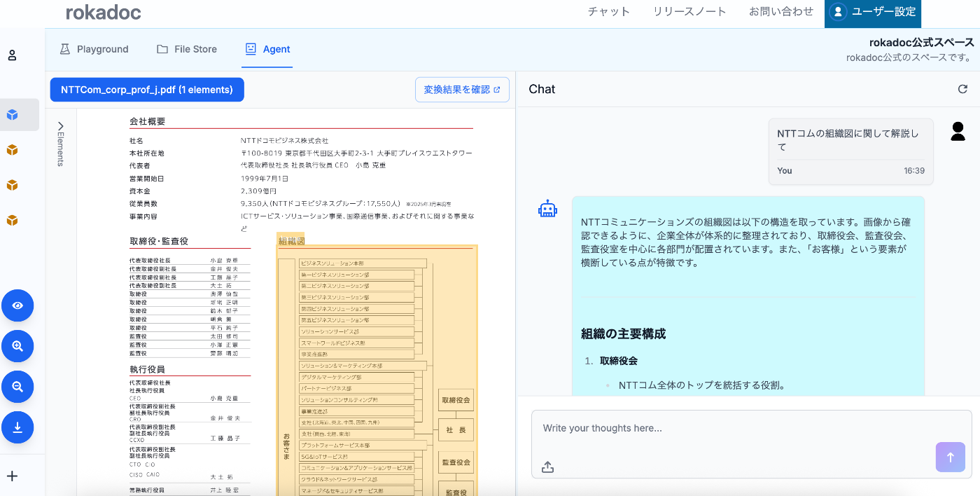The height and width of the screenshot is (496, 980).
Task: Click the zoom in magnifier button
Action: [17, 346]
